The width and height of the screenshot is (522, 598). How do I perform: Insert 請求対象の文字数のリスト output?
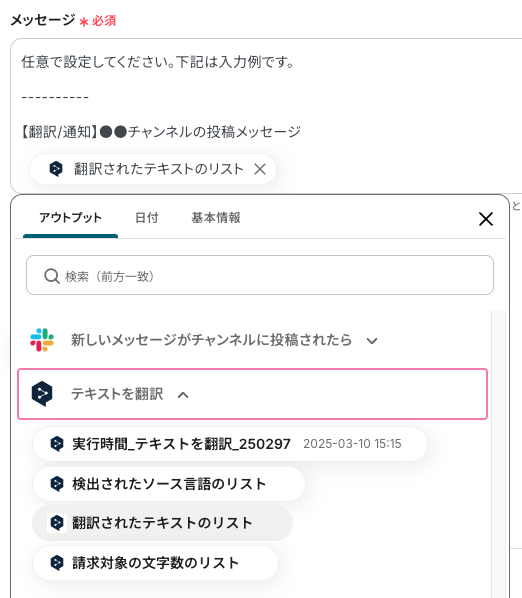(x=156, y=563)
